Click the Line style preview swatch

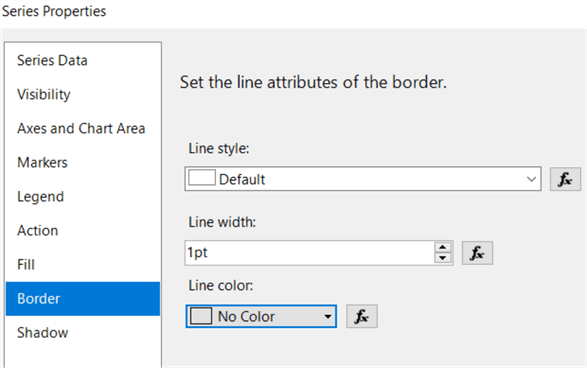202,177
